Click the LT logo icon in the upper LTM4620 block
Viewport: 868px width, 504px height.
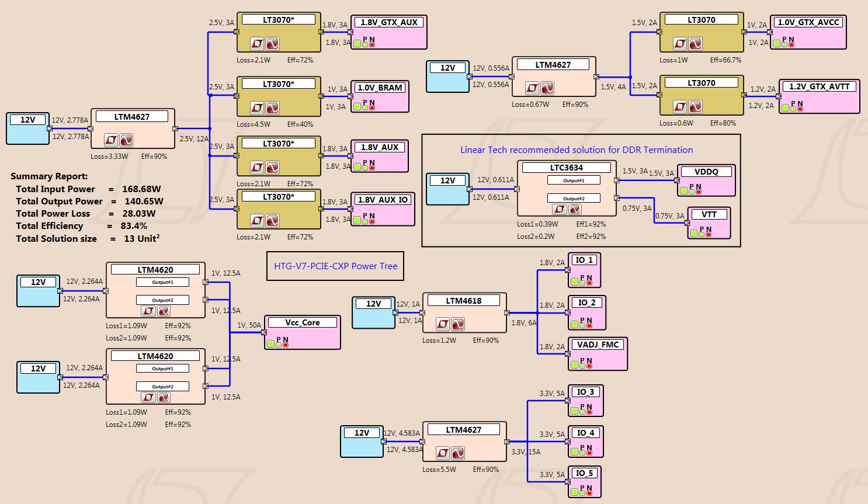(x=148, y=311)
